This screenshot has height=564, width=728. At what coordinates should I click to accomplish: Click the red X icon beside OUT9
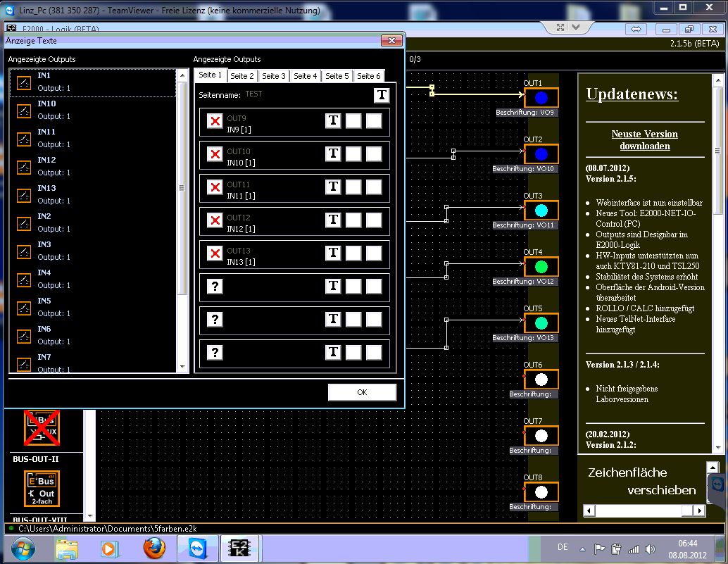point(215,121)
